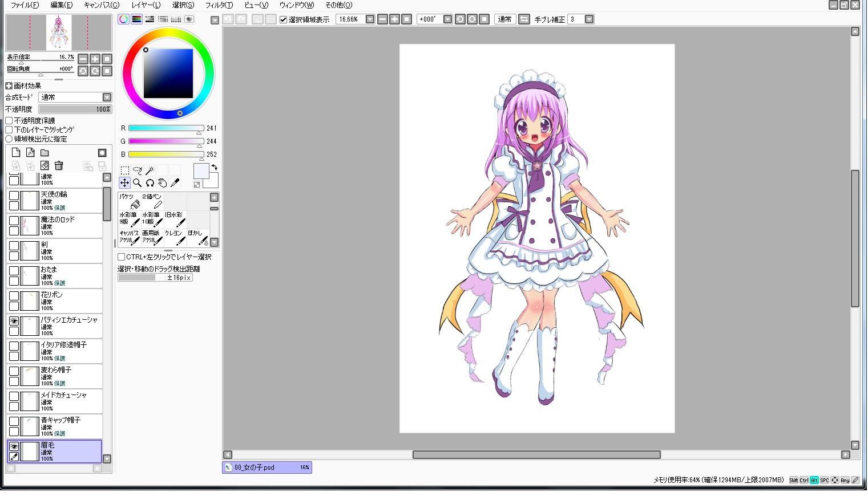Delete the layer with trash icon
Viewport: 868px width, 496px height.
pos(59,165)
